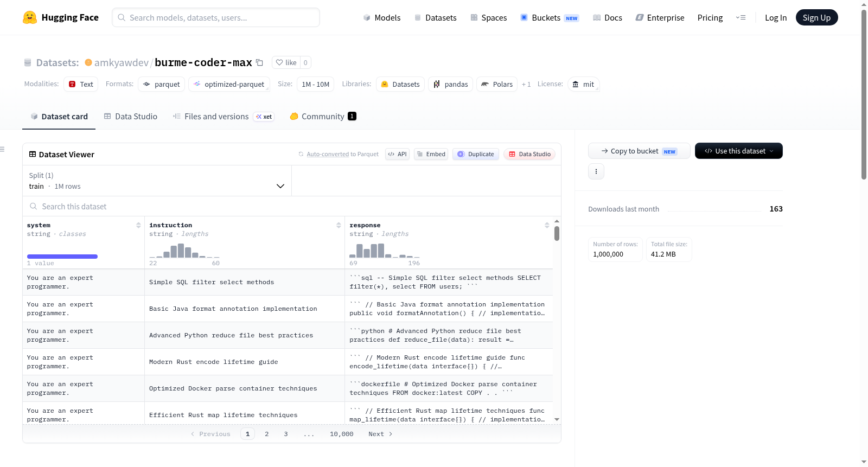Open Models in top navigation
This screenshot has width=868, height=467.
pyautogui.click(x=382, y=17)
